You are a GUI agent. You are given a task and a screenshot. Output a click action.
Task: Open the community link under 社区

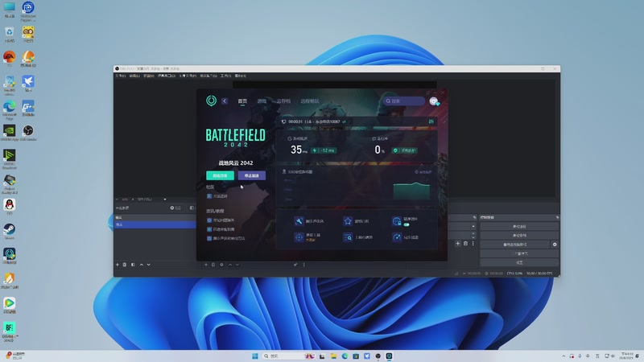pos(217,196)
